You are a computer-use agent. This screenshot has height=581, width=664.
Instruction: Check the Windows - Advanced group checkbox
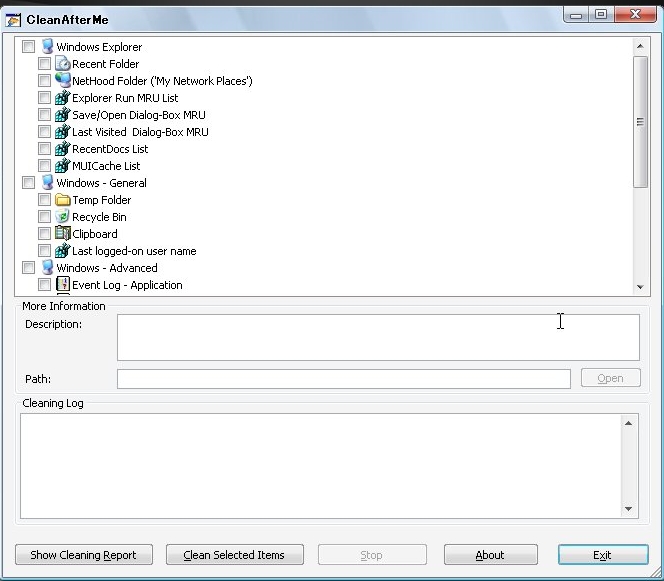pyautogui.click(x=28, y=268)
